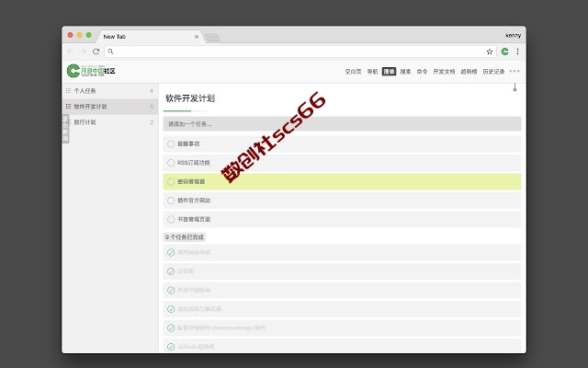588x368 pixels.
Task: Uncheck the completed 常用网站导航 task
Action: [x=171, y=253]
